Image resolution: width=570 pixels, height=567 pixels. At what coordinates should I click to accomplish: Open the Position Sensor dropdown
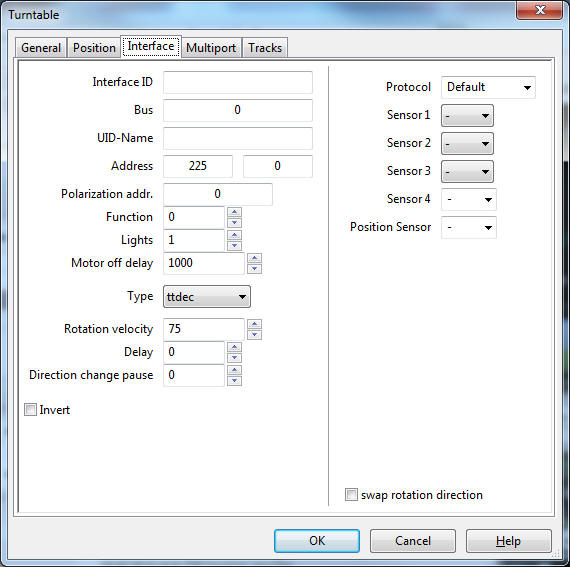(469, 228)
